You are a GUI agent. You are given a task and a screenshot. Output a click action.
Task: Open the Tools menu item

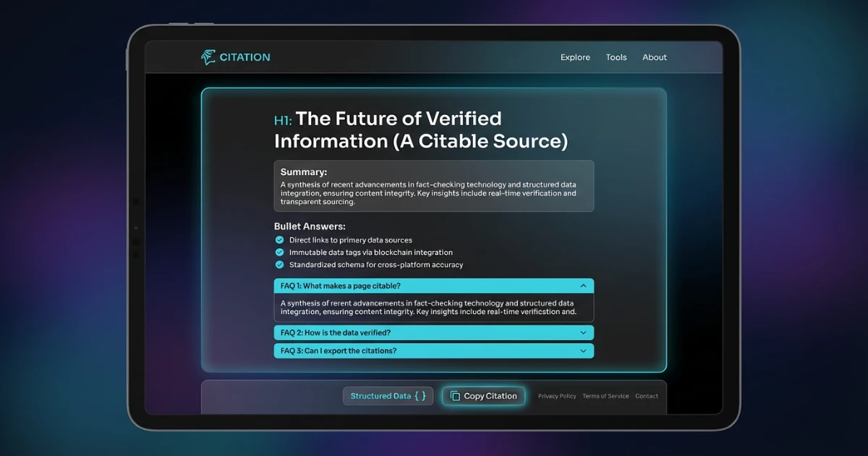coord(616,57)
